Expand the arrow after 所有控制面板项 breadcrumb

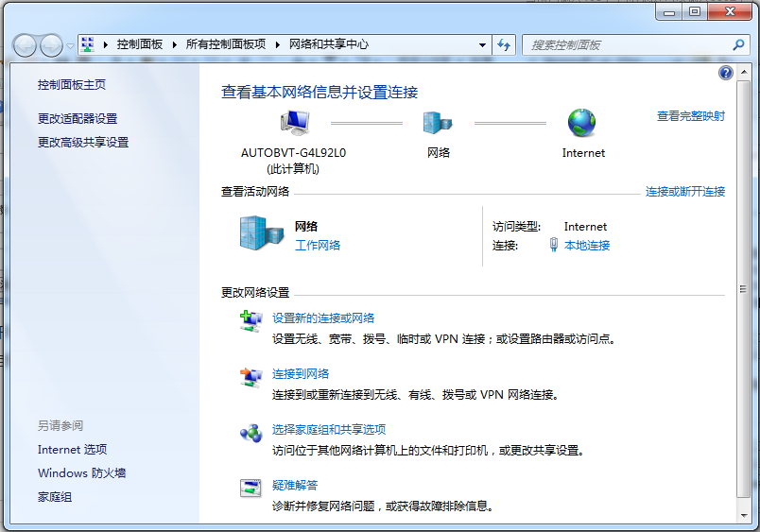pyautogui.click(x=276, y=44)
